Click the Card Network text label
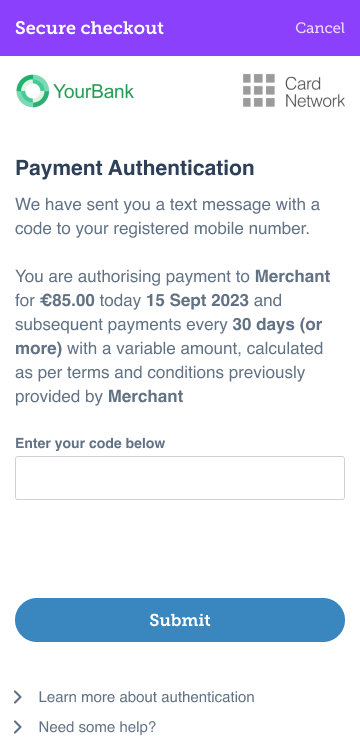The width and height of the screenshot is (360, 754). 315,91
